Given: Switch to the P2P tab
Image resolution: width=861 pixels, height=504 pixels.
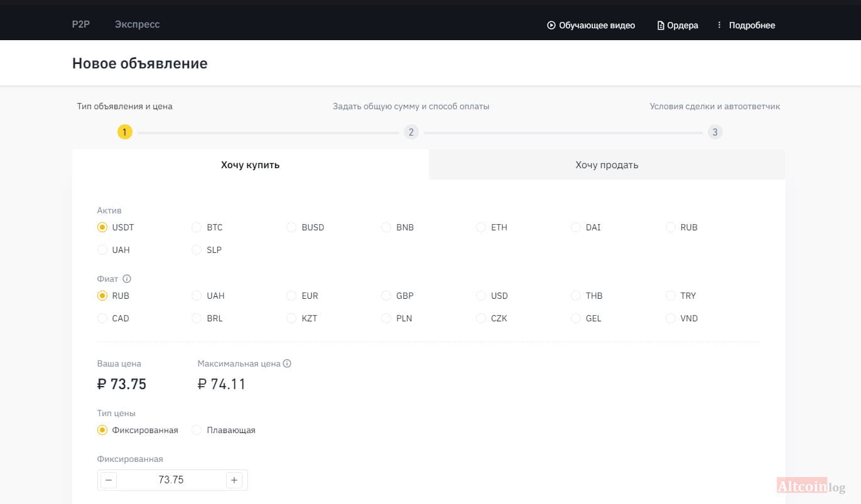Looking at the screenshot, I should [81, 24].
